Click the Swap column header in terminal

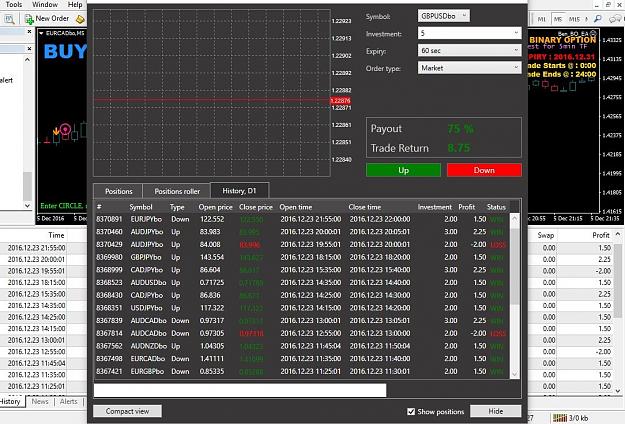pyautogui.click(x=545, y=235)
